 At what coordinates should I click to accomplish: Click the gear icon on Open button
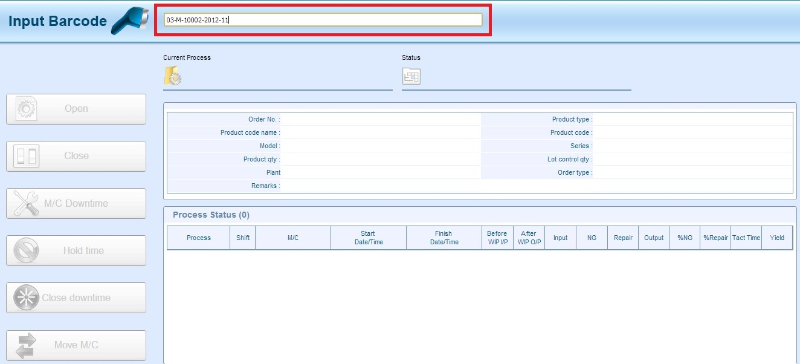coord(26,109)
